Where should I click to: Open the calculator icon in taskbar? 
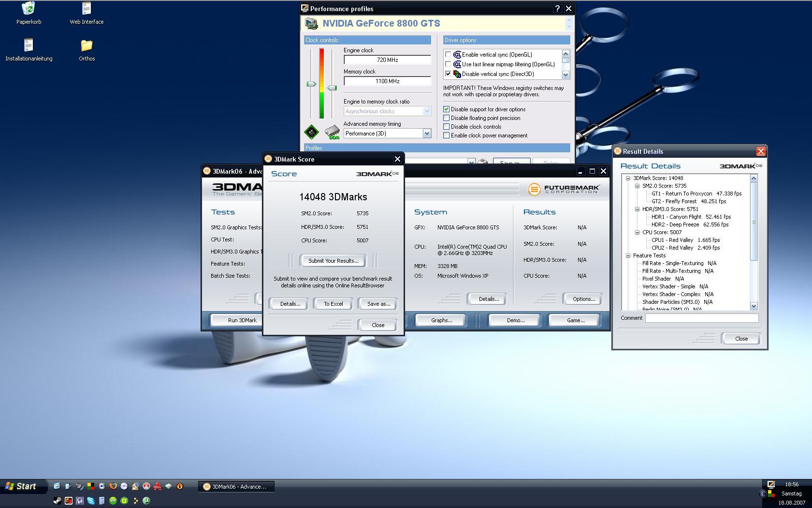(x=102, y=501)
